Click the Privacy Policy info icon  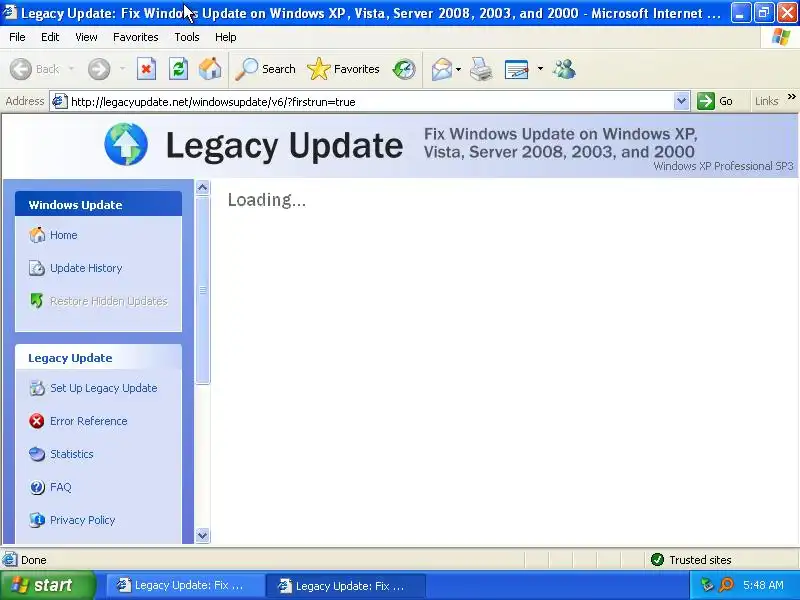(x=37, y=520)
